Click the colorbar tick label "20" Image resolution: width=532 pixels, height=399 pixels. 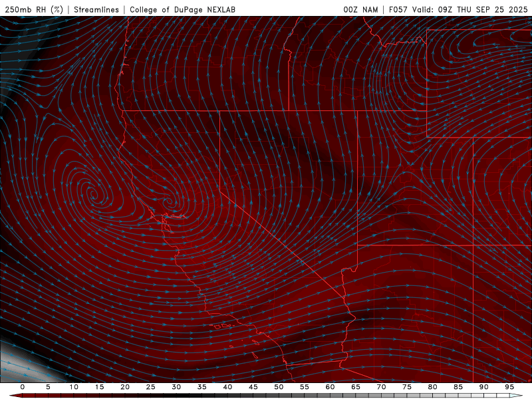(125, 387)
